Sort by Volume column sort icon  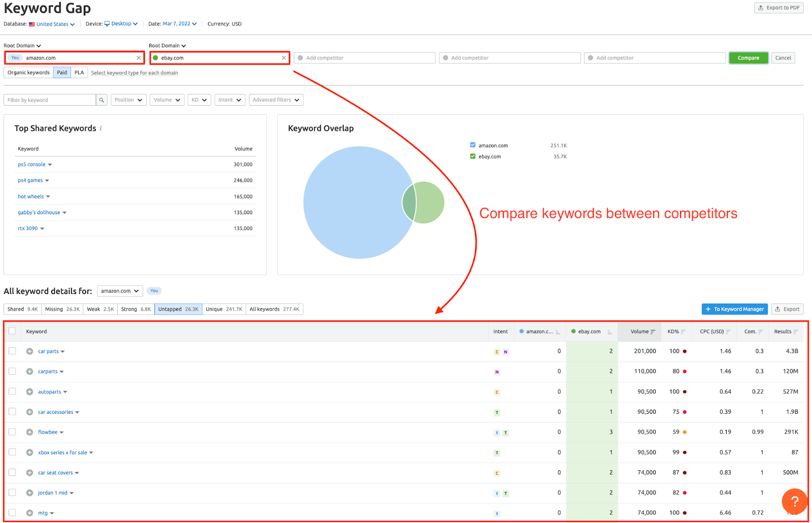[653, 332]
